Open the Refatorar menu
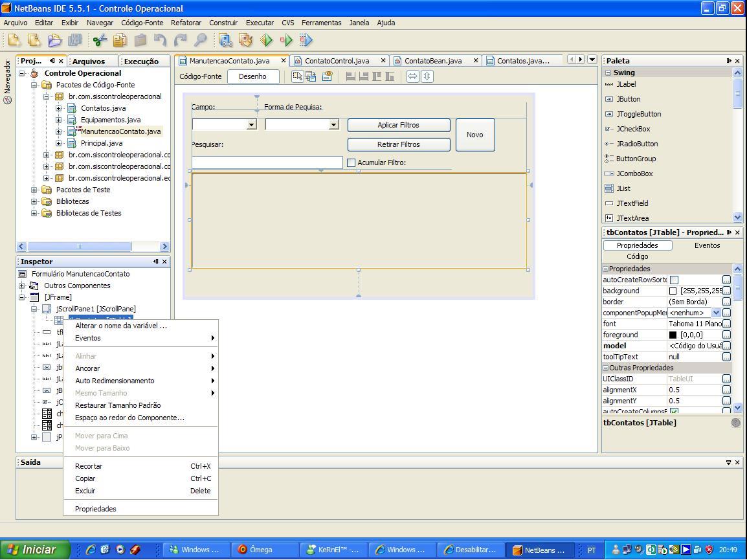Image resolution: width=747 pixels, height=560 pixels. [186, 23]
